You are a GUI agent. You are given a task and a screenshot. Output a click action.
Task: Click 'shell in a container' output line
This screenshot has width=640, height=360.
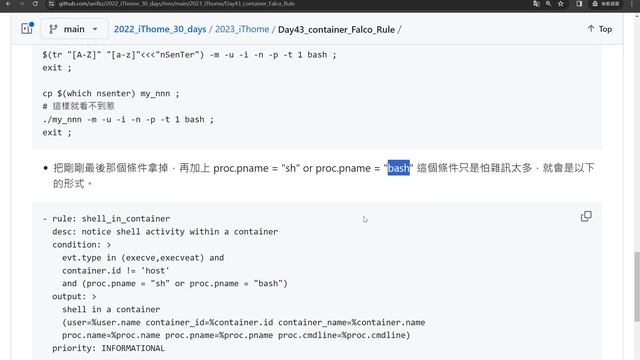pyautogui.click(x=111, y=309)
